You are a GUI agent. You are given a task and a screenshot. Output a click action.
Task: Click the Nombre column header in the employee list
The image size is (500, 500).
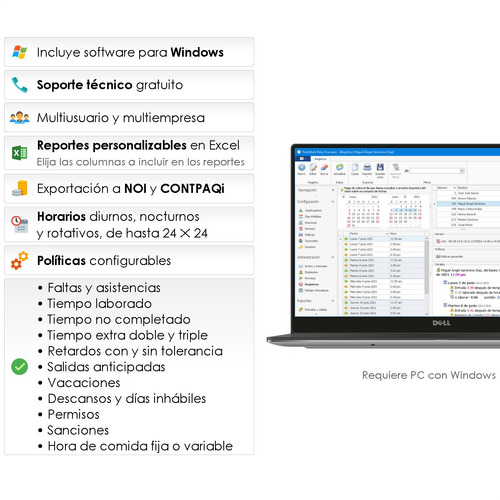click(478, 188)
